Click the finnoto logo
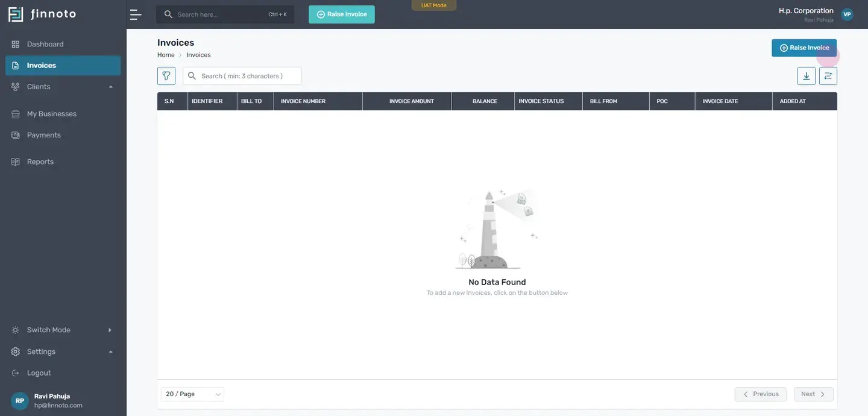The height and width of the screenshot is (416, 868). coord(42,14)
